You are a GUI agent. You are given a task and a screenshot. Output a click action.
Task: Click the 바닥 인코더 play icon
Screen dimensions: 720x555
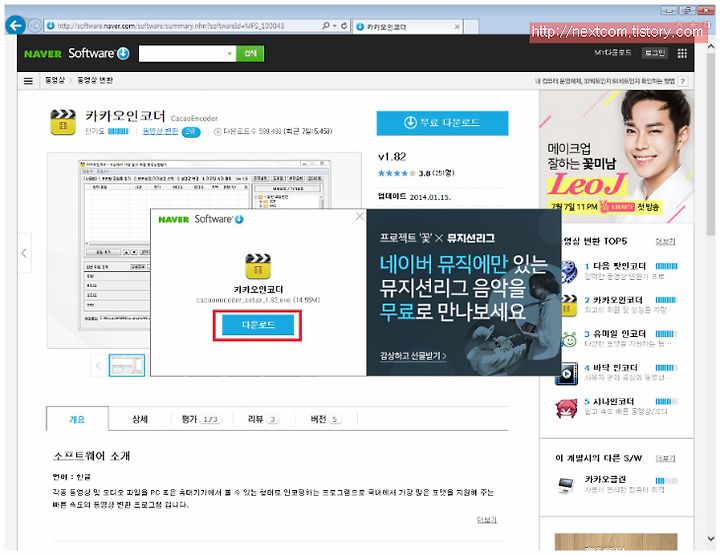point(567,373)
